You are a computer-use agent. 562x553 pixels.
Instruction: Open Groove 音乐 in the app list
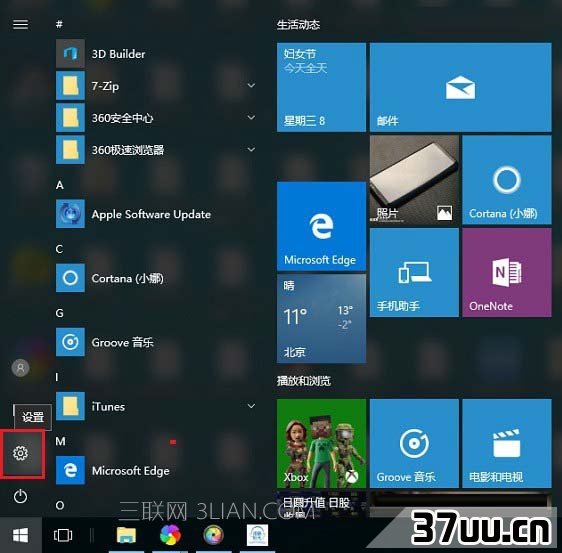point(156,342)
